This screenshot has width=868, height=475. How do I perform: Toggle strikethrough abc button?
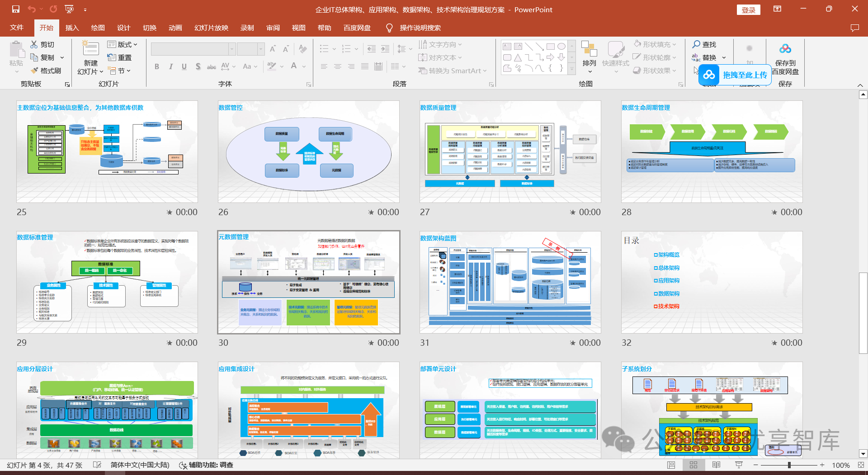[x=212, y=66]
